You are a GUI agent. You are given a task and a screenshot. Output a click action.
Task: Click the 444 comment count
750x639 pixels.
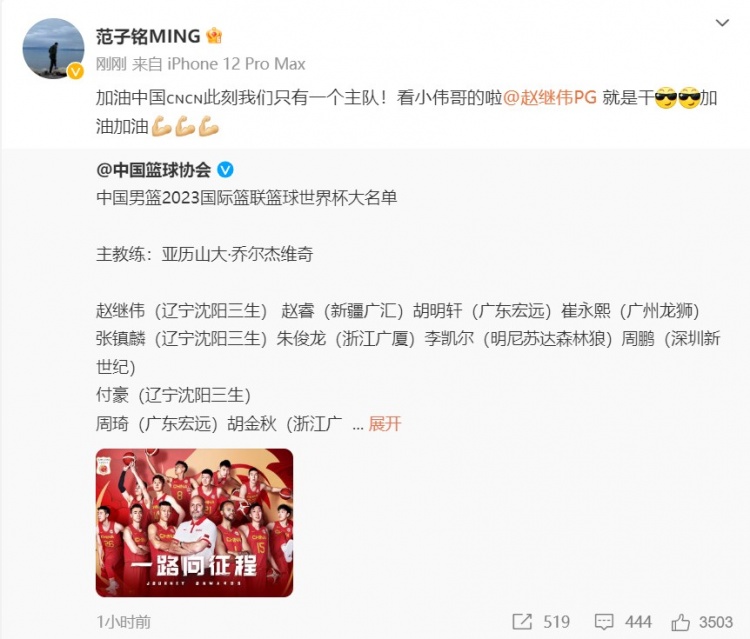pos(638,622)
